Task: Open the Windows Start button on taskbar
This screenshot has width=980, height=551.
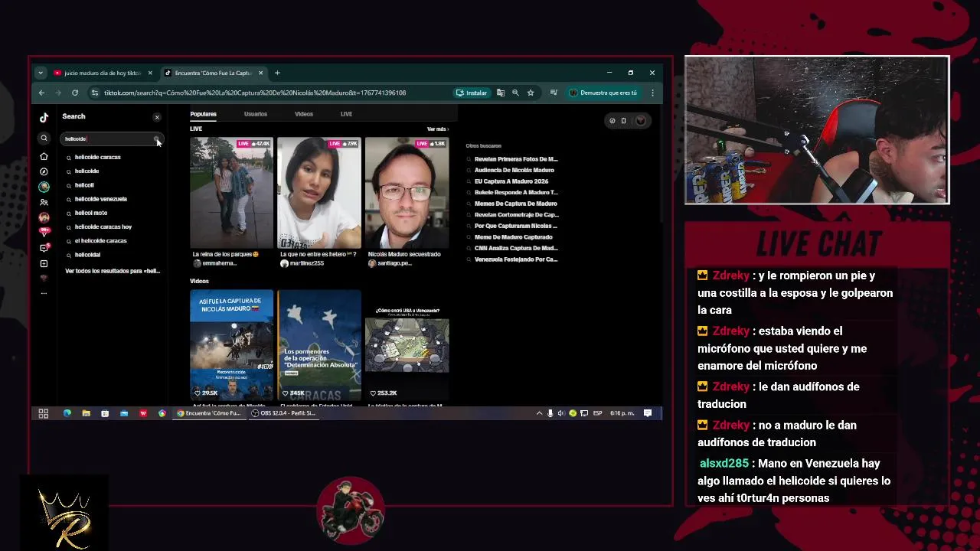Action: (44, 413)
